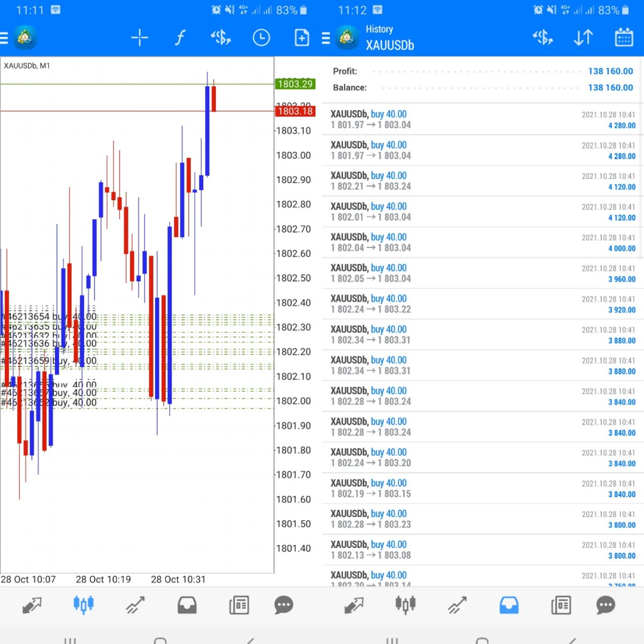Open the calendar date range picker
This screenshot has width=644, height=644.
(x=624, y=38)
